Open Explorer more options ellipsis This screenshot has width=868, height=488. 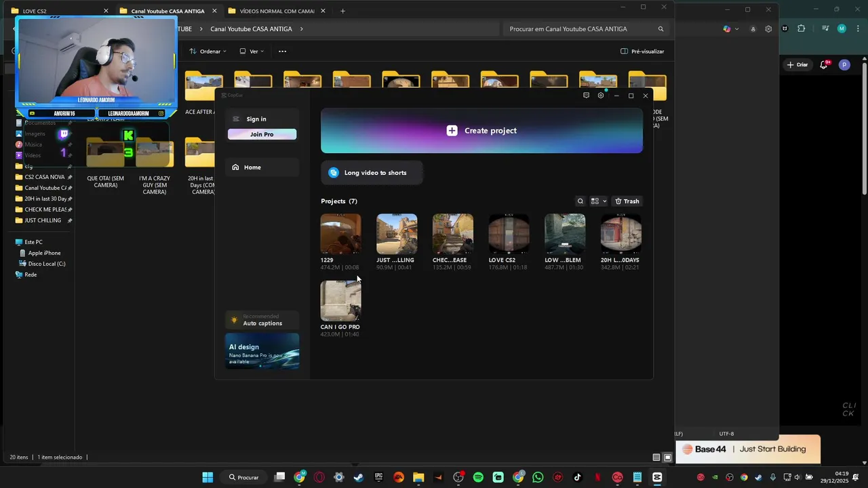[283, 52]
